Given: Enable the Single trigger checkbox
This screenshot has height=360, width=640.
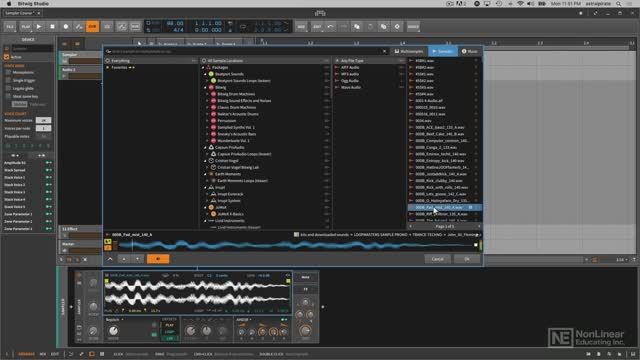Looking at the screenshot, I should [x=8, y=80].
